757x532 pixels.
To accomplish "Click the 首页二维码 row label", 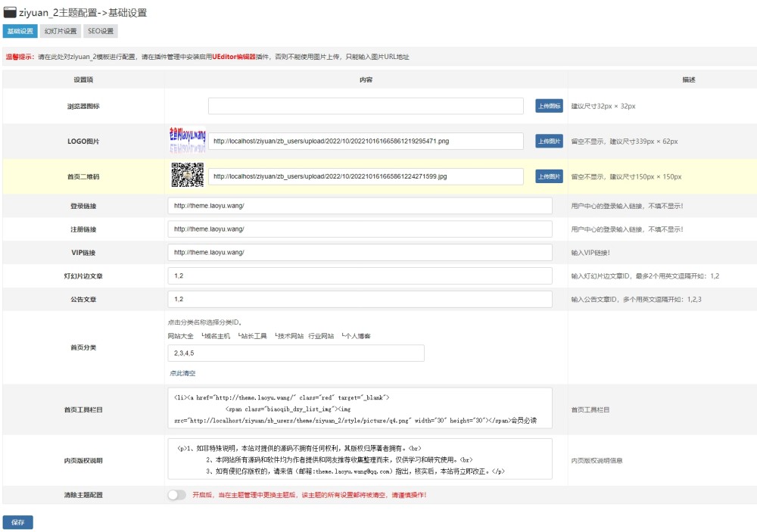I will 83,176.
